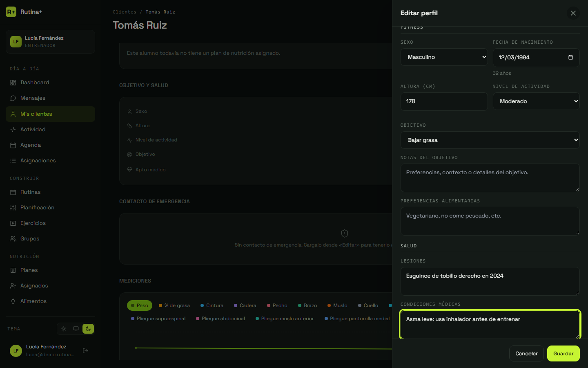The image size is (588, 368).
Task: Click the Rutina+ logo
Action: pos(24,12)
